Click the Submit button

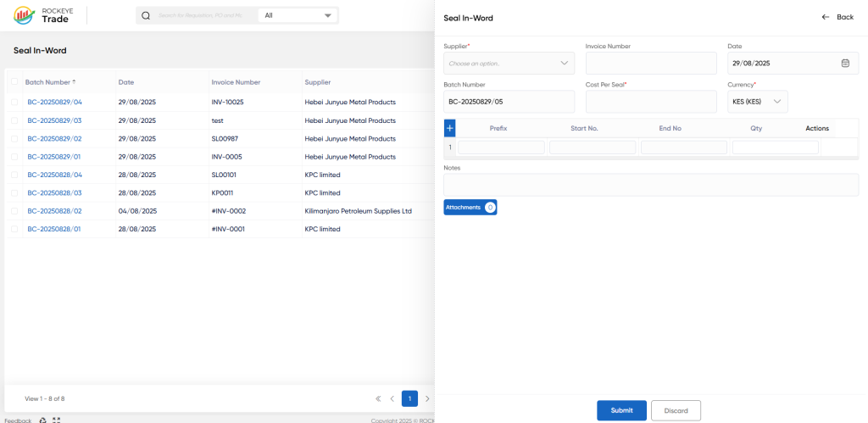tap(621, 410)
